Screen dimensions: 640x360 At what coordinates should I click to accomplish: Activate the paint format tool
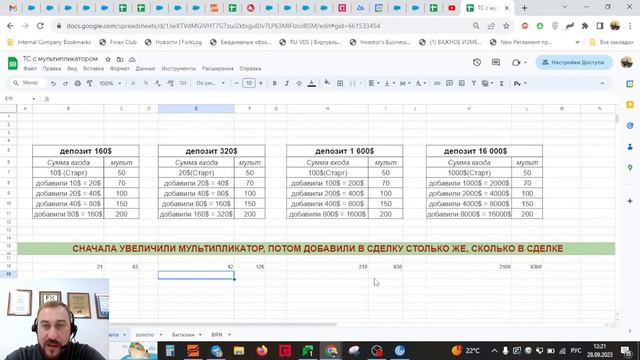pos(89,83)
